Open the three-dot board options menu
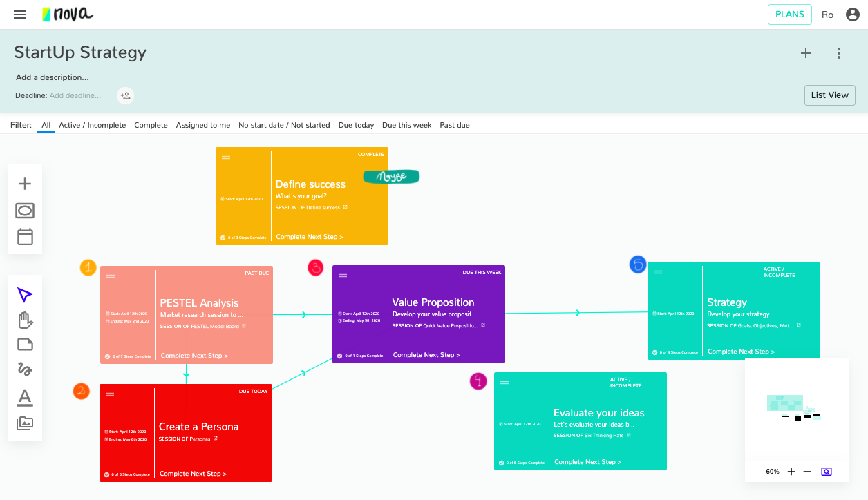868x500 pixels. click(839, 53)
